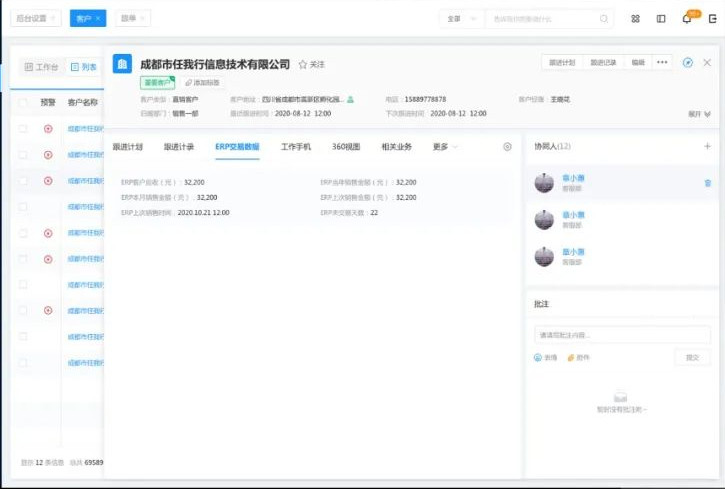This screenshot has height=489, width=725.
Task: Open the 跟进计划 tab below customer info
Action: (x=128, y=147)
